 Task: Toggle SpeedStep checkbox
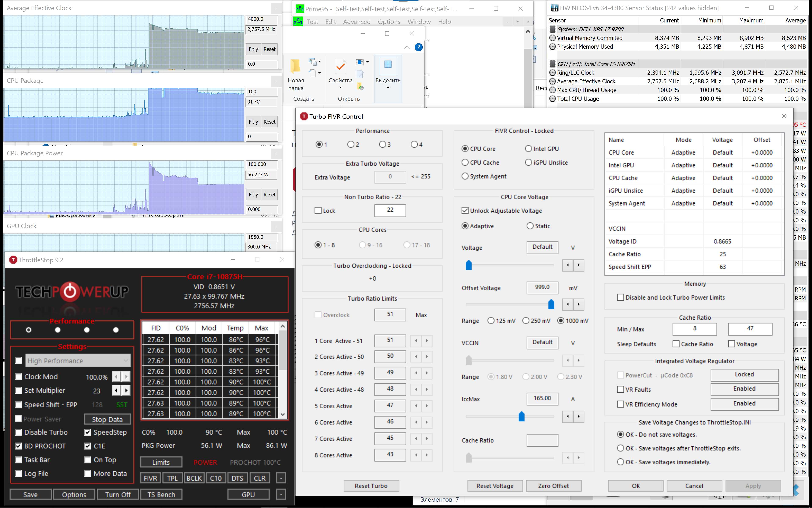point(88,432)
